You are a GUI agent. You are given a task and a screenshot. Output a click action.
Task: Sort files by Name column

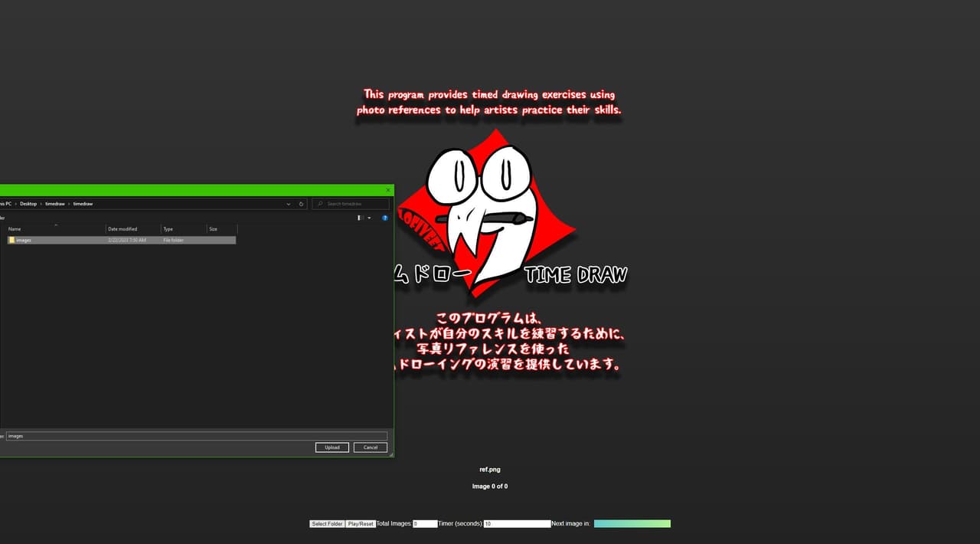[x=55, y=229]
